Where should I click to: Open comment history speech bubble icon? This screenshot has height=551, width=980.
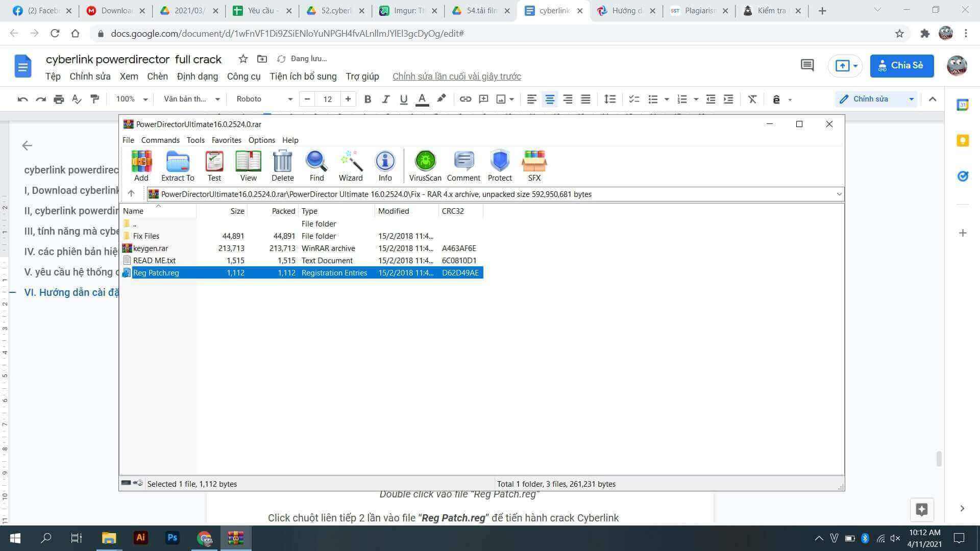[x=807, y=65]
